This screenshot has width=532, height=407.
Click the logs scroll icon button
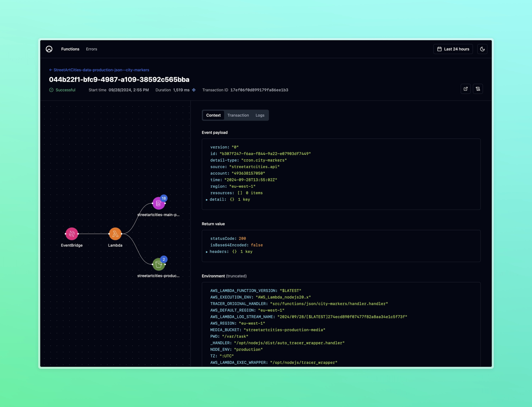pos(478,89)
